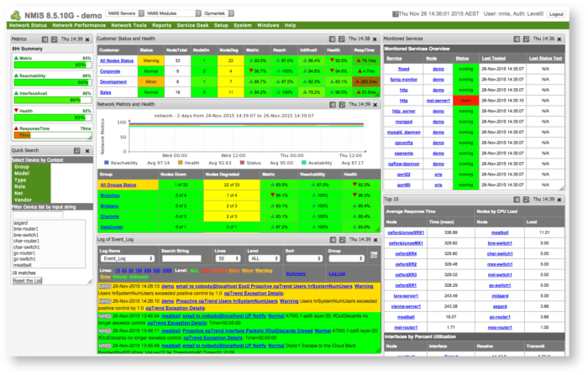Open the Log List link
Screen dimensions: 588x375
click(337, 273)
